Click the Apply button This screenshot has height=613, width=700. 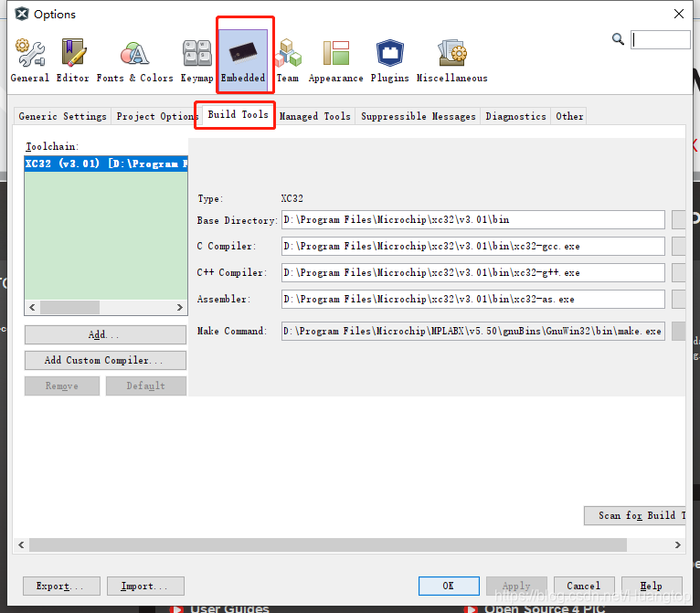[x=516, y=587]
